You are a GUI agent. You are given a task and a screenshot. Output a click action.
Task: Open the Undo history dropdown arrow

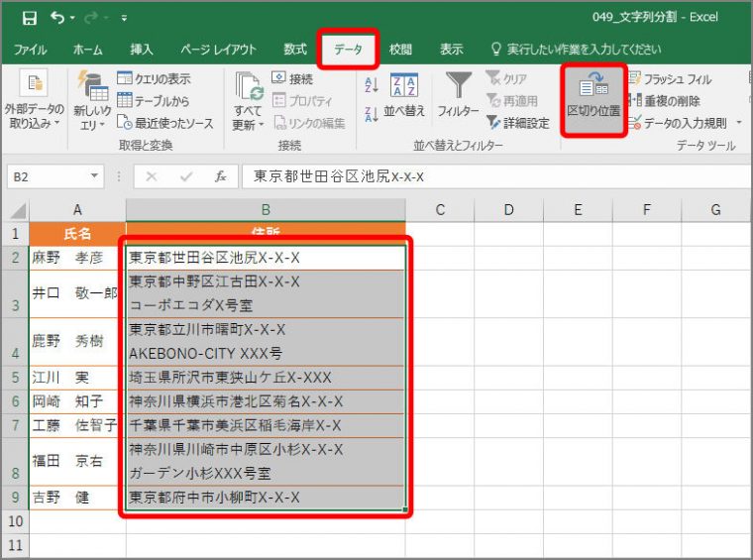tap(72, 18)
